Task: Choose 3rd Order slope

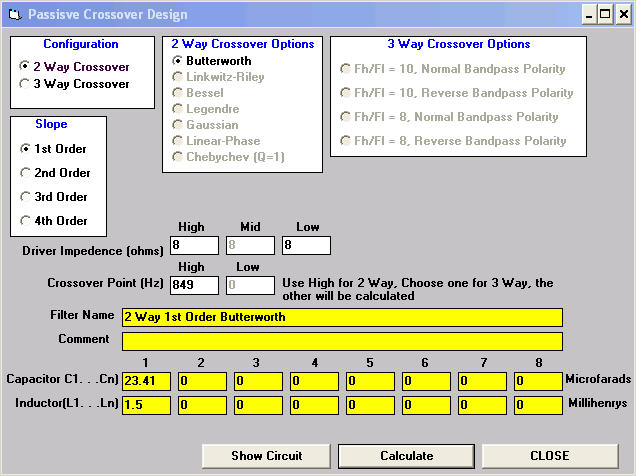Action: coord(54,197)
